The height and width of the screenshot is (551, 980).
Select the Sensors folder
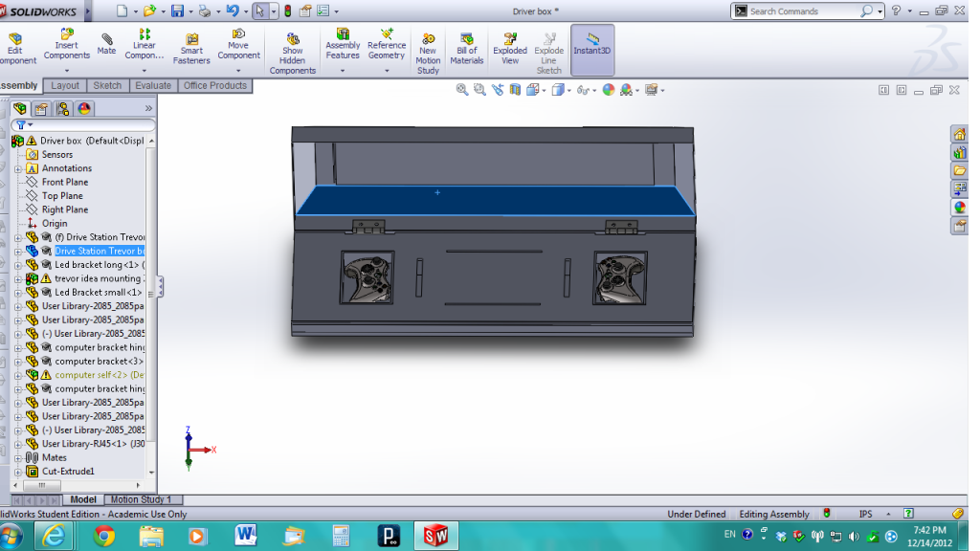(56, 155)
